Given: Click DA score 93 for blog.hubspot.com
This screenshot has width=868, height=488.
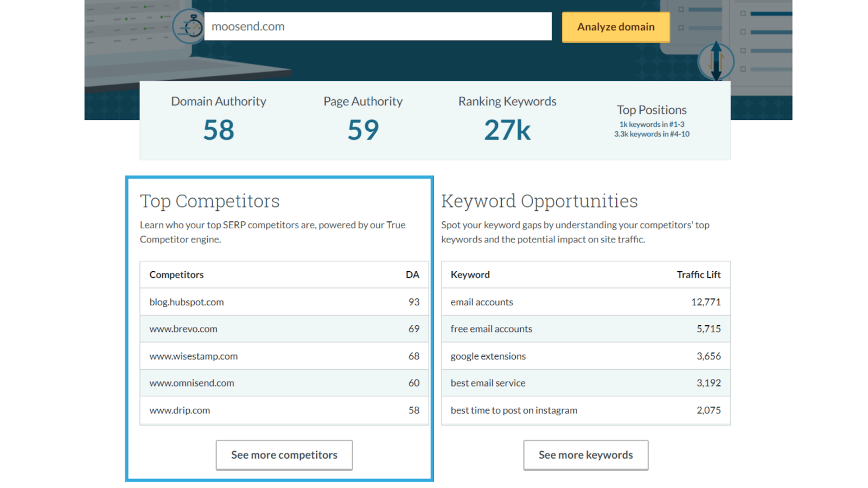Looking at the screenshot, I should coord(414,302).
